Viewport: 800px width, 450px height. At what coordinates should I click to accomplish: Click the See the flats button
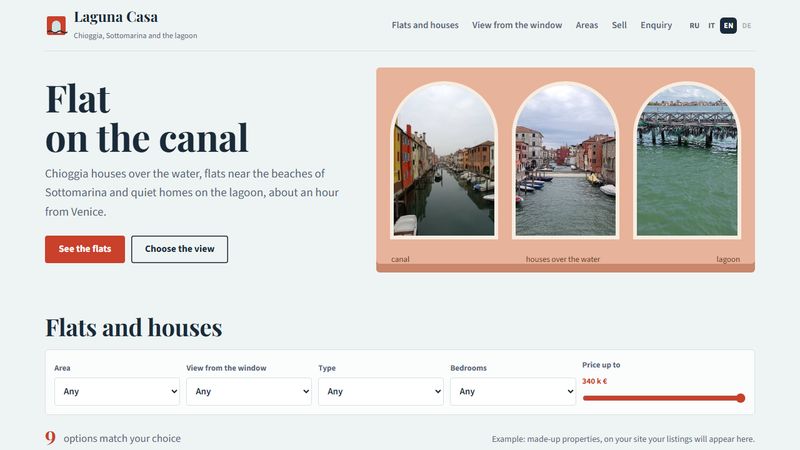pyautogui.click(x=85, y=249)
